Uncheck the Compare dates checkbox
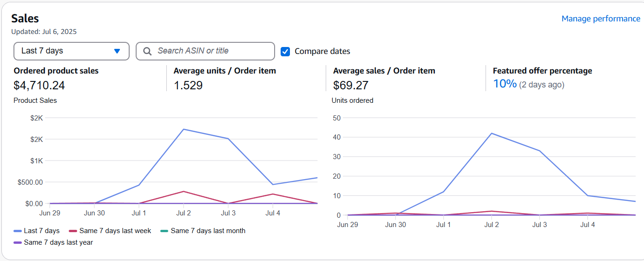Screen dimensions: 644x261 [x=285, y=52]
